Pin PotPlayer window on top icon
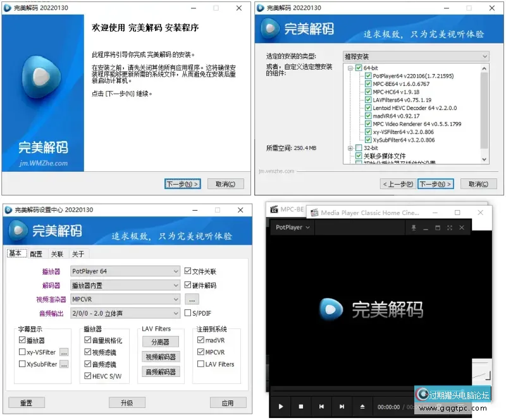Screen dimensions: 506x420 coord(414,228)
